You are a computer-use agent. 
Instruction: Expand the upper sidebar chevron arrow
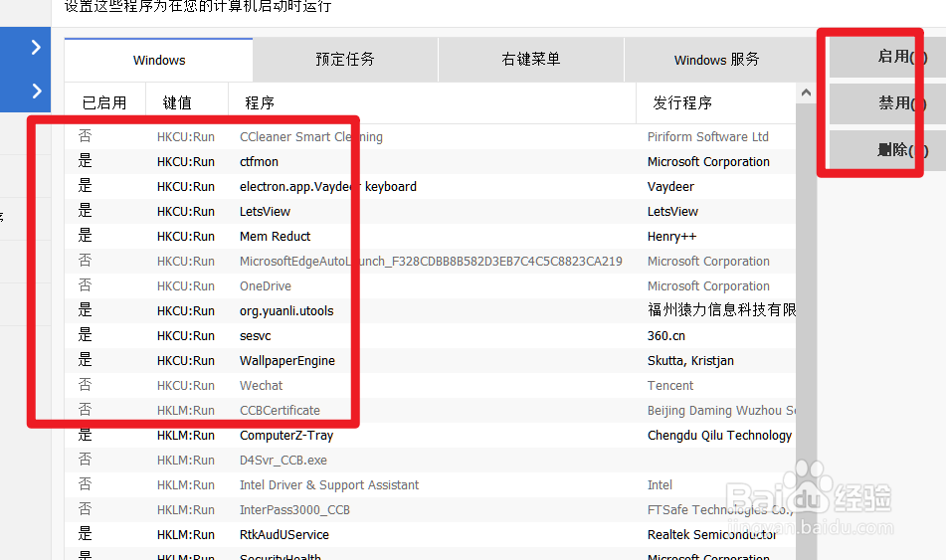point(36,47)
